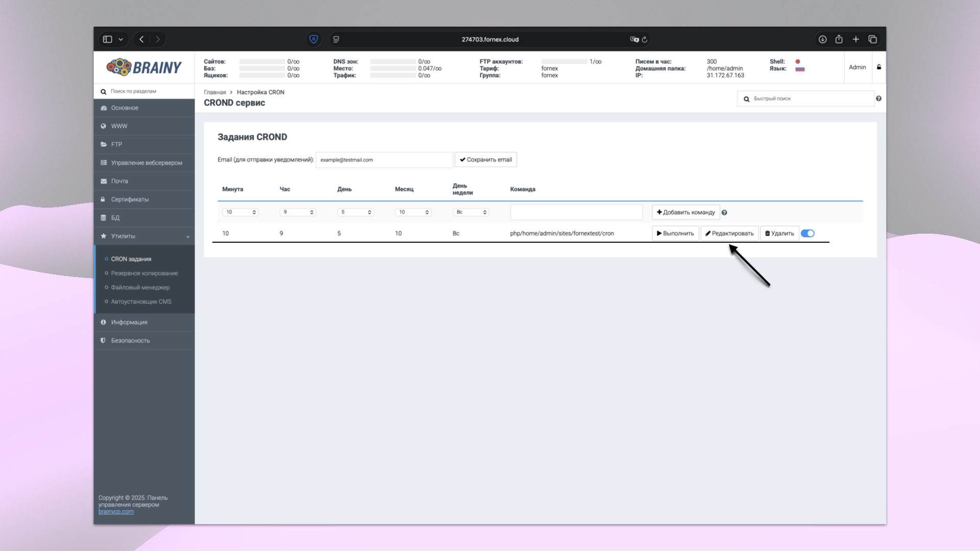
Task: Click the lock icon next to Admin
Action: pyautogui.click(x=879, y=67)
